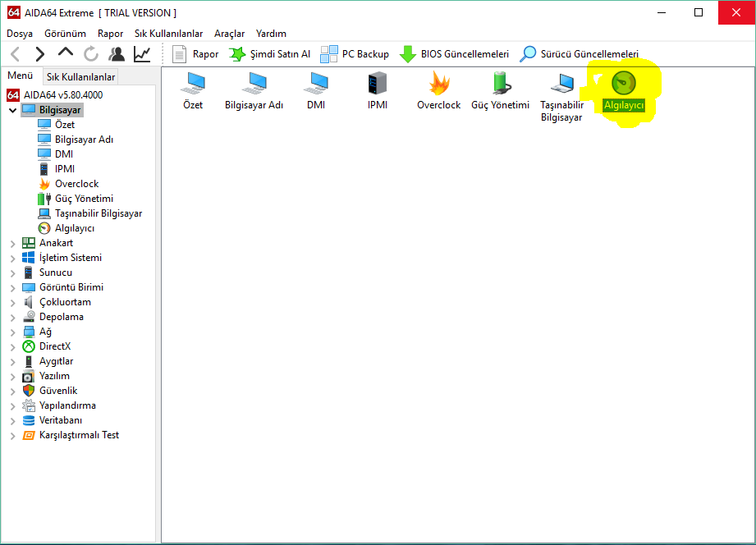Viewport: 756px width, 545px height.
Task: Select Aygıtlar in the tree
Action: pos(48,361)
